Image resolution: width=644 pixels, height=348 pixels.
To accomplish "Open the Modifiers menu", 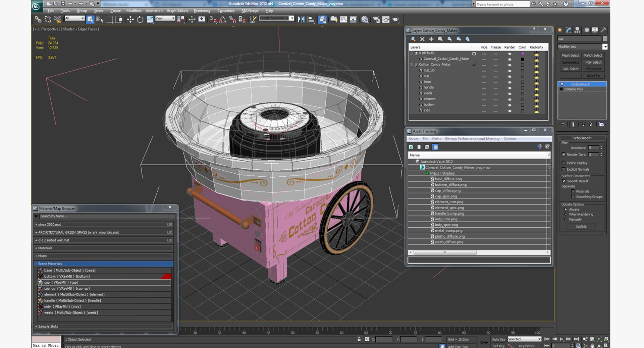I will pyautogui.click(x=133, y=11).
